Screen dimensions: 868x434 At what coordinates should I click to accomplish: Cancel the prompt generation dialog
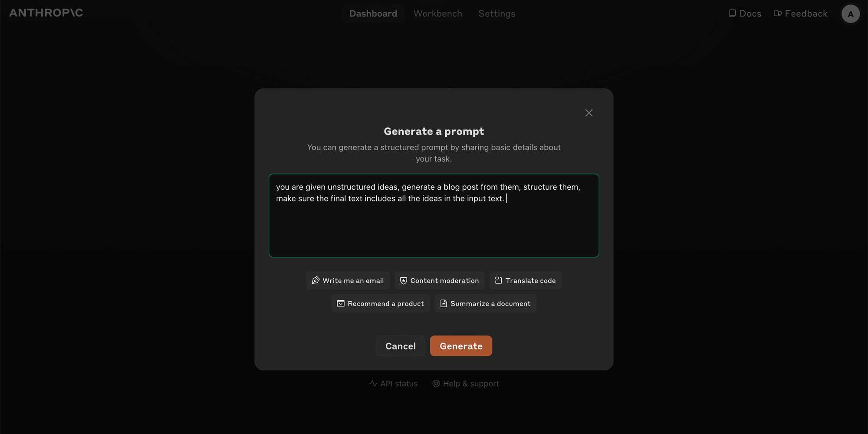click(401, 346)
